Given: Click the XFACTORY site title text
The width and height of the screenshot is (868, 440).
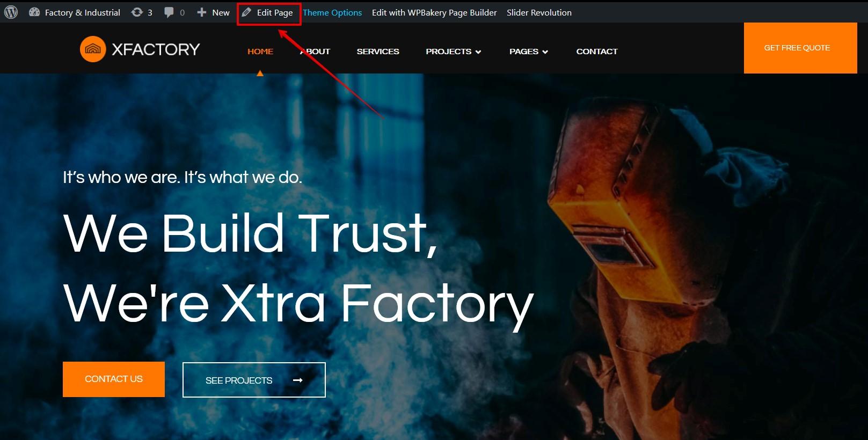Looking at the screenshot, I should coord(156,49).
